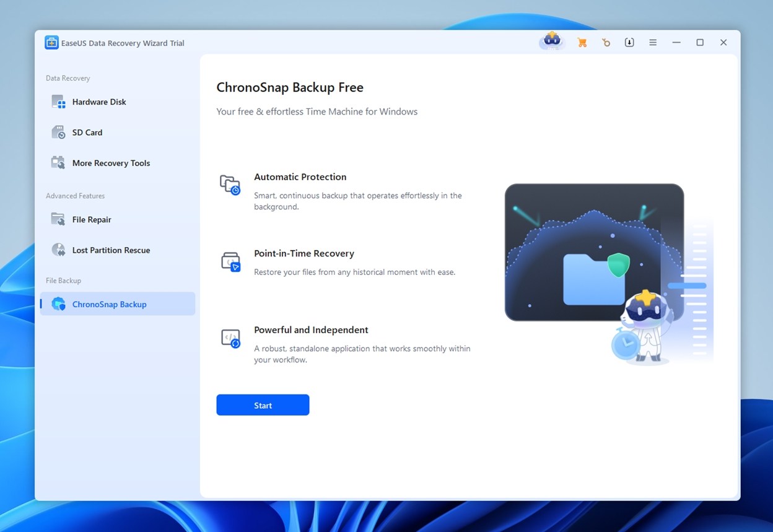Click 'A robust, standalone application' description text
This screenshot has height=532, width=773.
(x=362, y=354)
